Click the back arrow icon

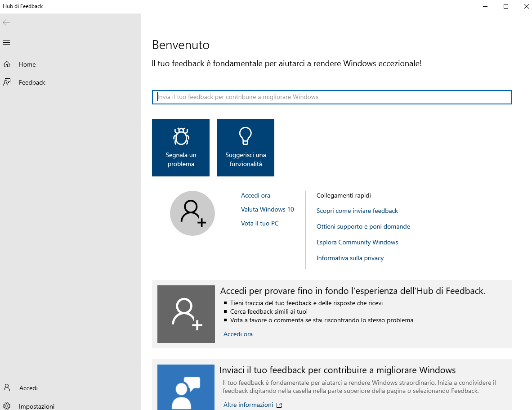(x=6, y=23)
